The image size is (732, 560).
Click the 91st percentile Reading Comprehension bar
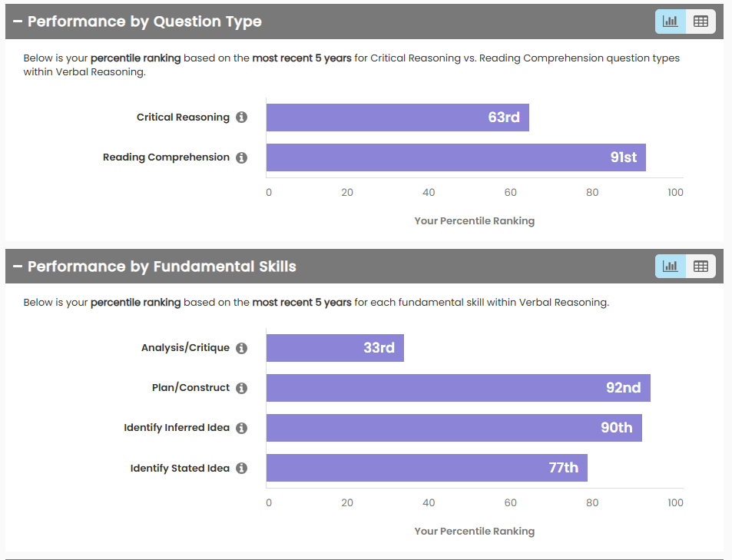pos(455,157)
